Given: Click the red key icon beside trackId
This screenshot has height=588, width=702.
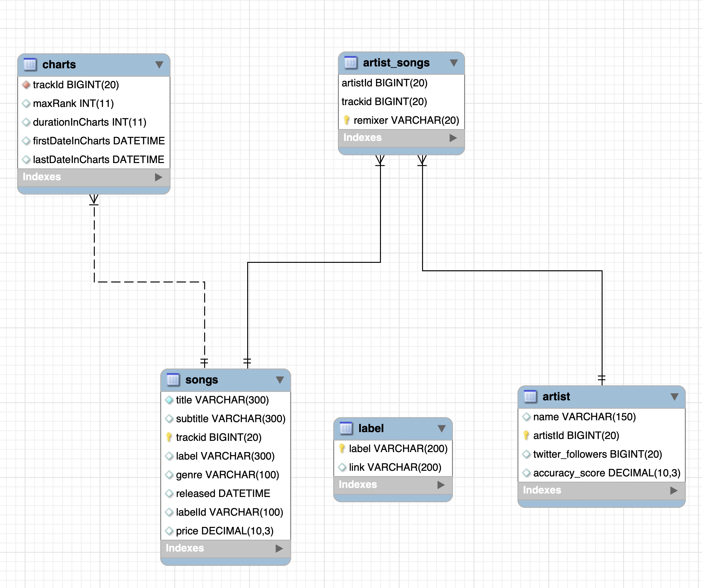Looking at the screenshot, I should click(26, 85).
